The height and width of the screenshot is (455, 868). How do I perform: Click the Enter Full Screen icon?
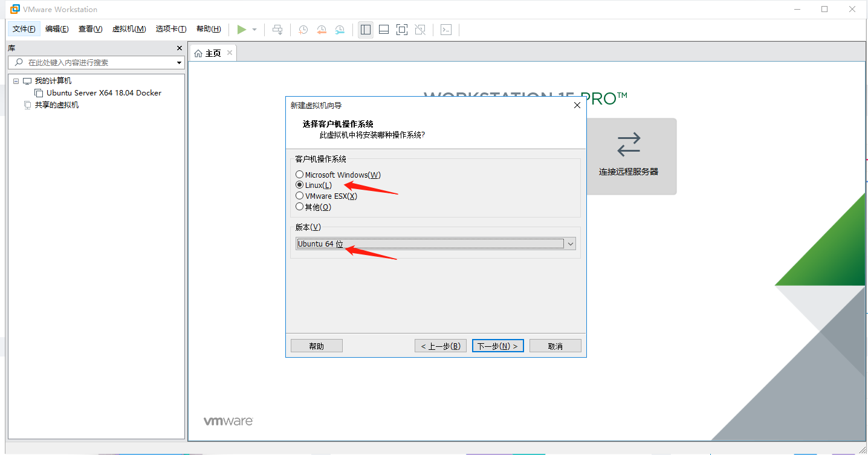tap(402, 30)
